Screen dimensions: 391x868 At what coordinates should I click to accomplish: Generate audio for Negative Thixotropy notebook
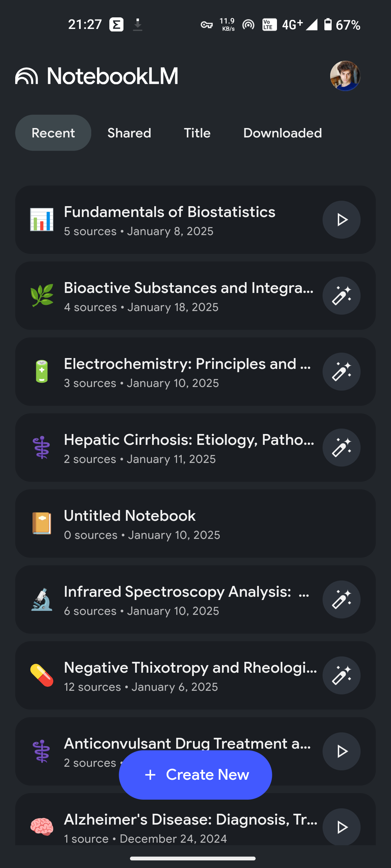(341, 675)
